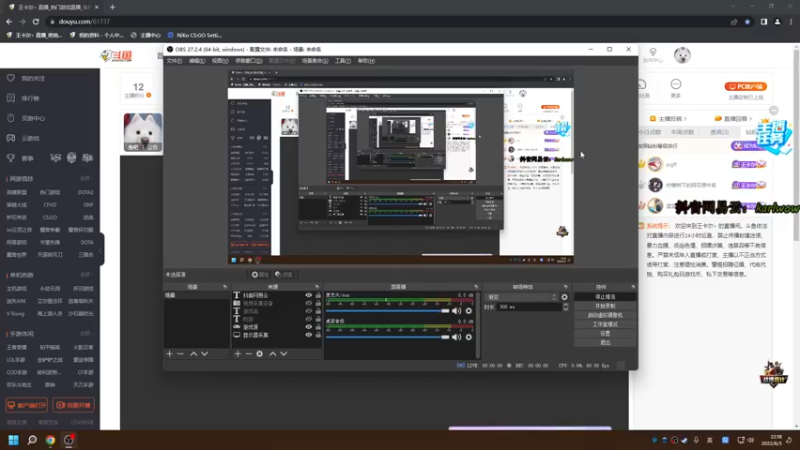800x450 pixels.
Task: Open the 场景集合(S) menu in OBS
Action: pyautogui.click(x=315, y=61)
